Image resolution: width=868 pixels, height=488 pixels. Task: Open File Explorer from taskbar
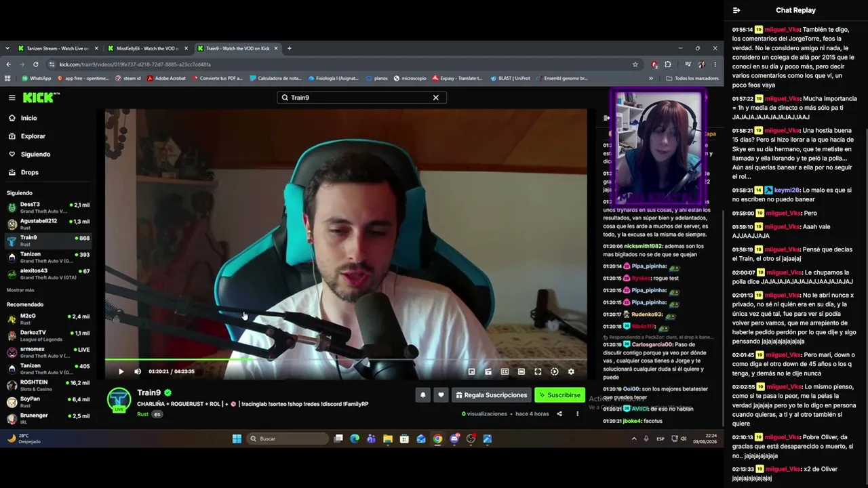[x=388, y=439]
